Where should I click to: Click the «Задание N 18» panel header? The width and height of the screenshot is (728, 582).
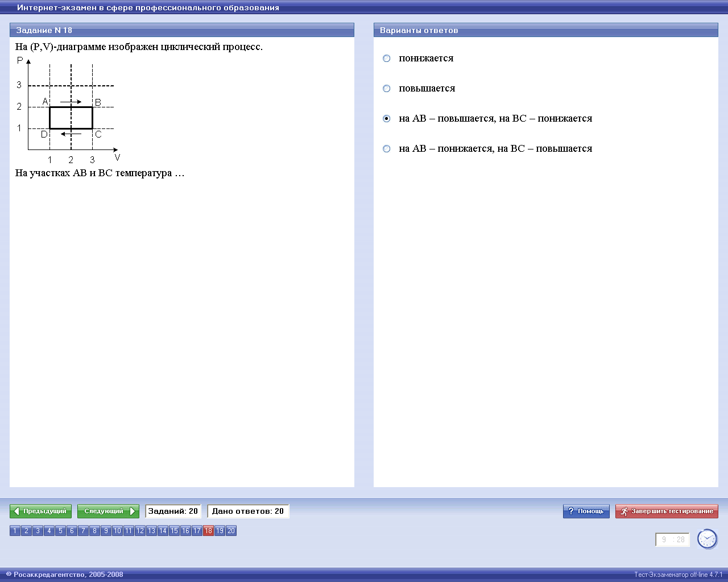click(x=182, y=30)
